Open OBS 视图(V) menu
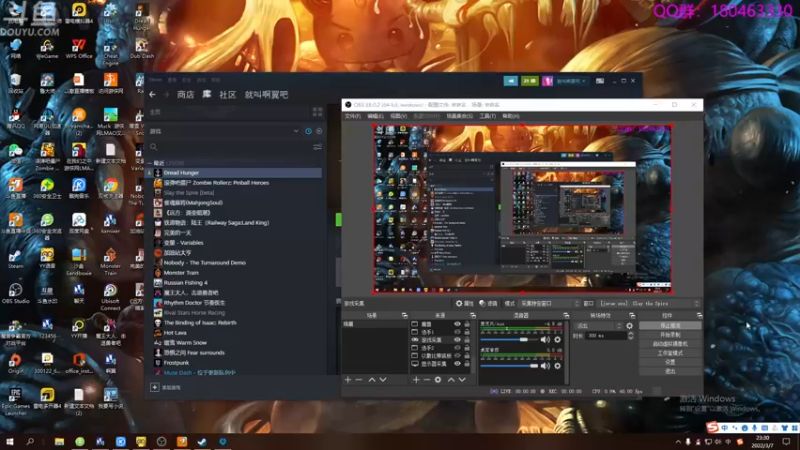The width and height of the screenshot is (800, 450). [398, 116]
